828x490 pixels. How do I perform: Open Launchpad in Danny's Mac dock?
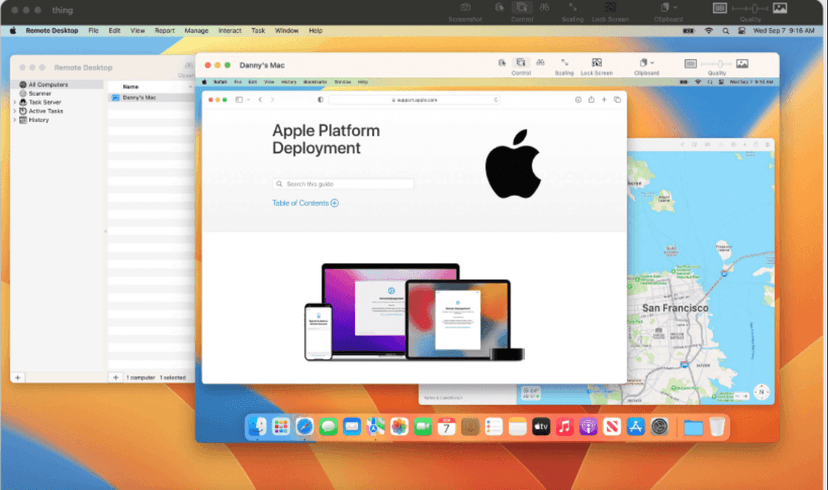[281, 427]
